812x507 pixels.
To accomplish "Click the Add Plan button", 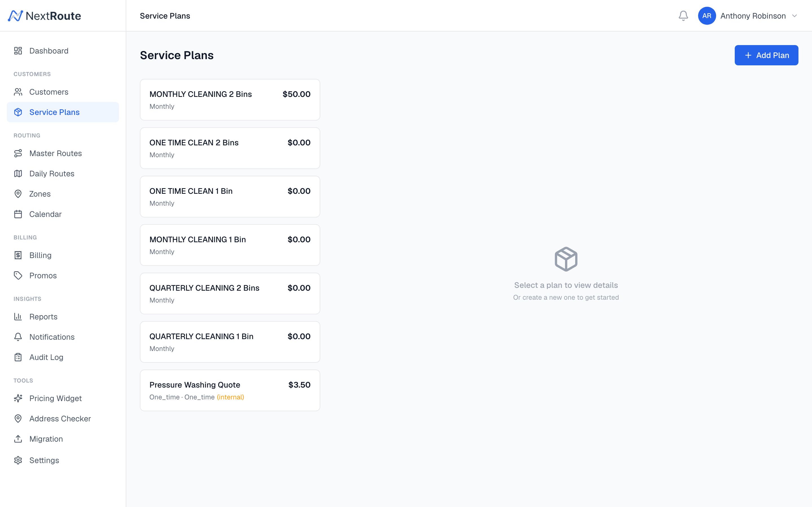I will [x=766, y=55].
